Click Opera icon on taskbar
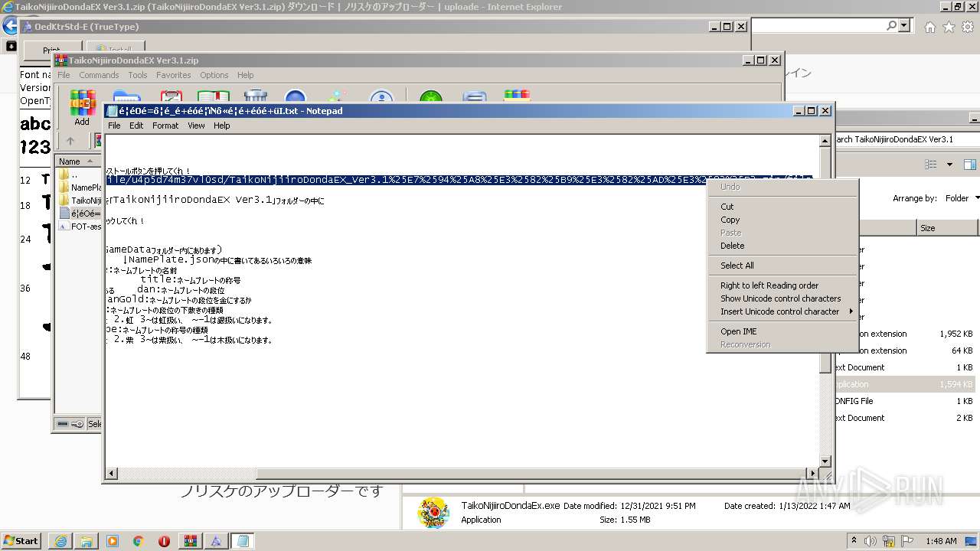 (x=164, y=541)
